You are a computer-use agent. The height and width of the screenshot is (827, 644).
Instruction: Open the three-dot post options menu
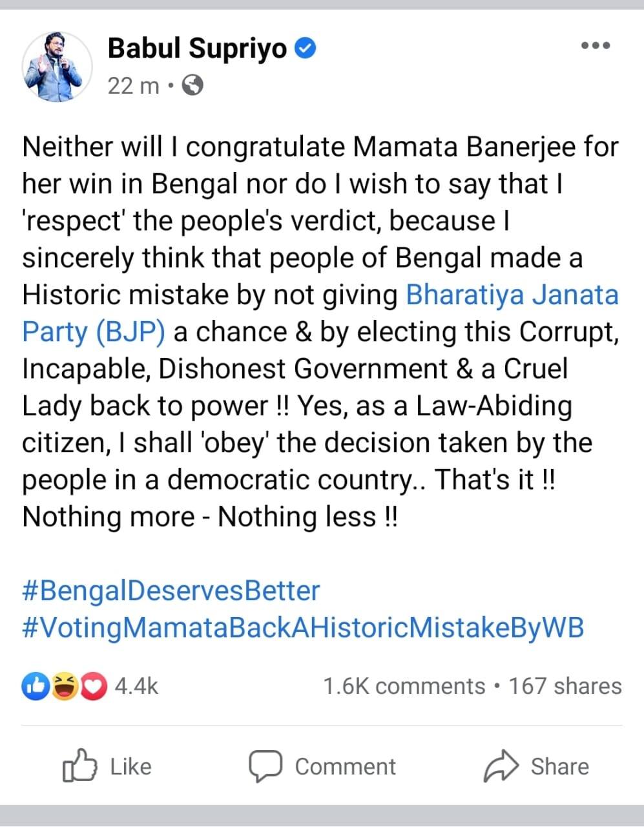(x=595, y=46)
